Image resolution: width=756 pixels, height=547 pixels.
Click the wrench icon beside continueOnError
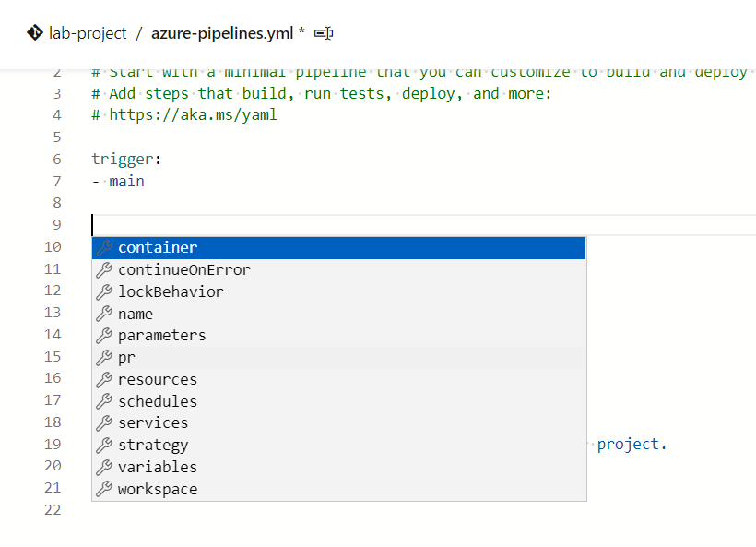(x=104, y=269)
